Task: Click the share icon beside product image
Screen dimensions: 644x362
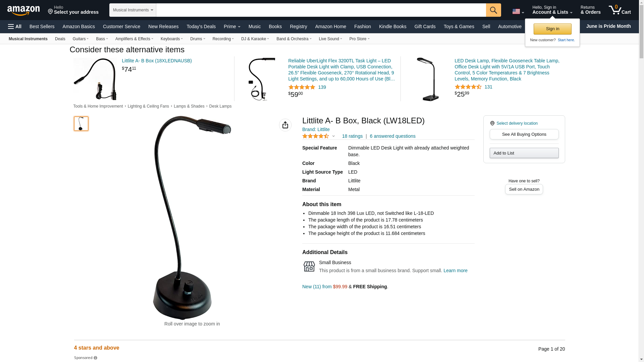Action: [x=285, y=125]
